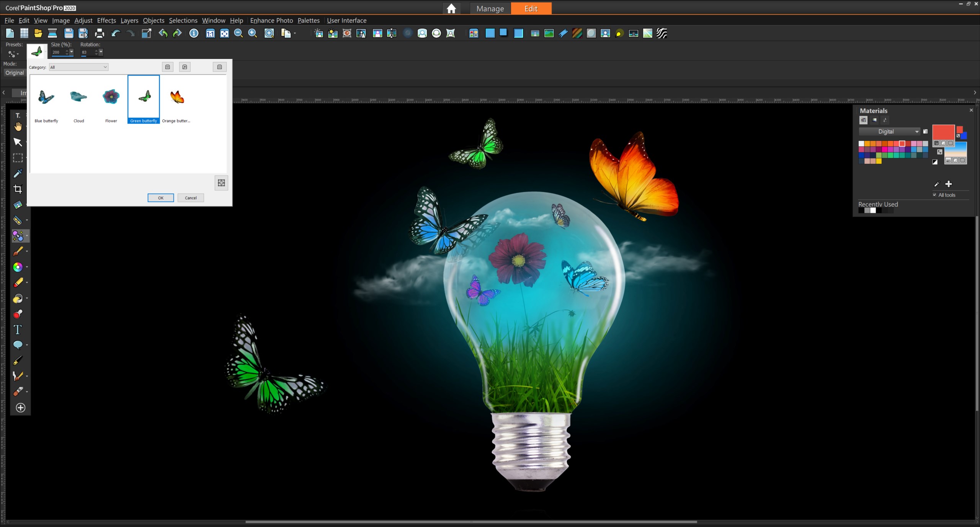Switch to the Manage tab
980x527 pixels.
pyautogui.click(x=490, y=8)
